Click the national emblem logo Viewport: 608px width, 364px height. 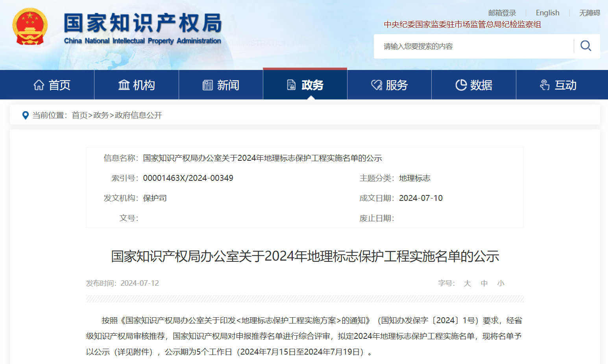(x=30, y=27)
